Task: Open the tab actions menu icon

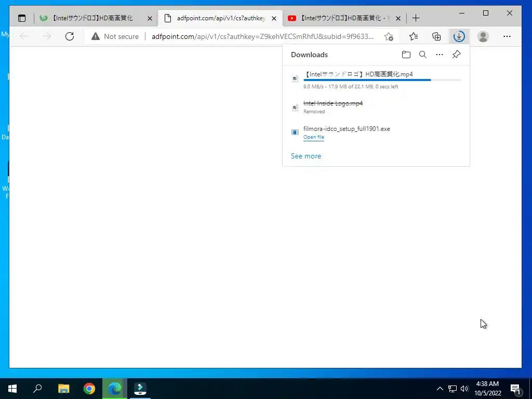Action: 22,18
